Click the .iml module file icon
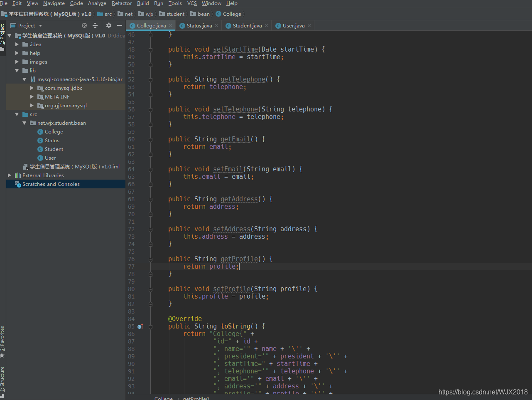This screenshot has width=532, height=400. tap(25, 167)
